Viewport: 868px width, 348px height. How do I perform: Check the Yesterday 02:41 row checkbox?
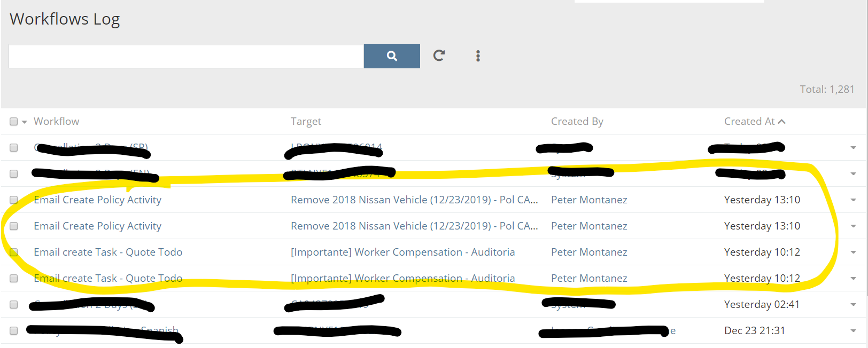14,305
